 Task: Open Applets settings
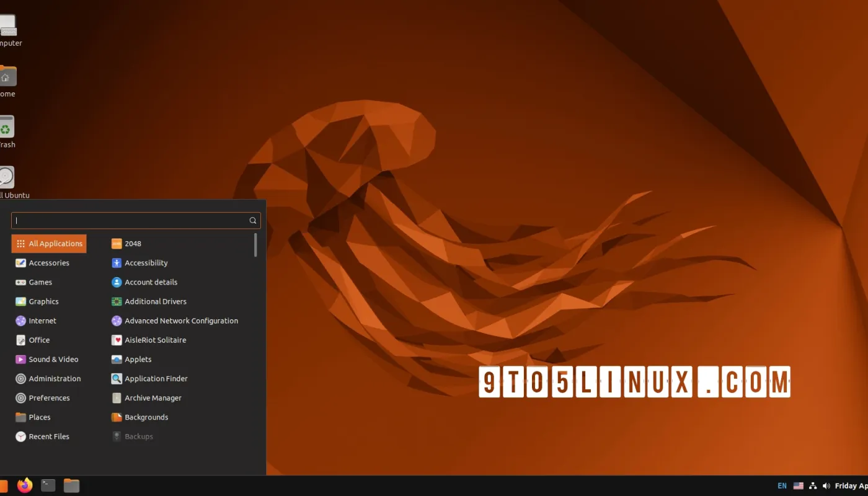click(x=131, y=359)
